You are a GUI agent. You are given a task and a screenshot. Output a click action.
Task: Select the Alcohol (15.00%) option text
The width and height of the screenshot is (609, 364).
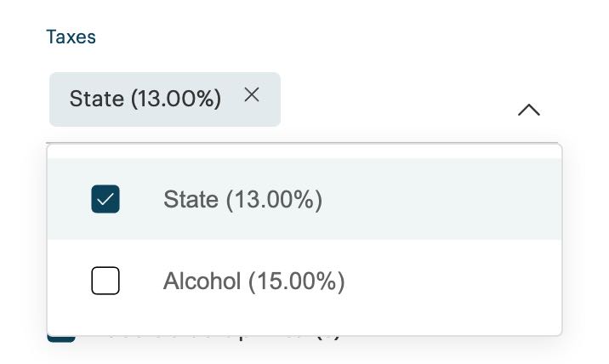[x=253, y=282]
